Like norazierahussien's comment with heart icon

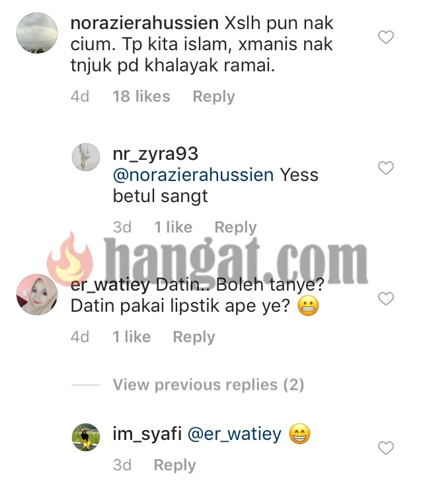(386, 37)
